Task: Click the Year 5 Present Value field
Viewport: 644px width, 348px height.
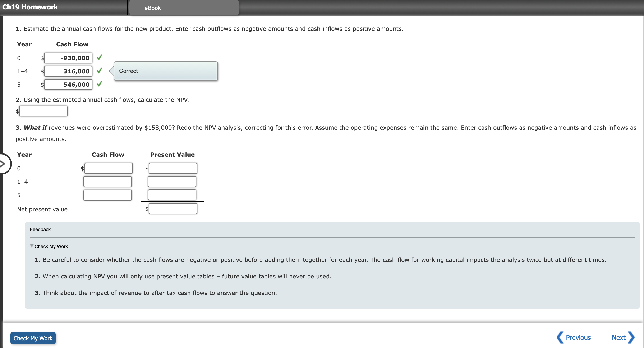Action: coord(172,195)
